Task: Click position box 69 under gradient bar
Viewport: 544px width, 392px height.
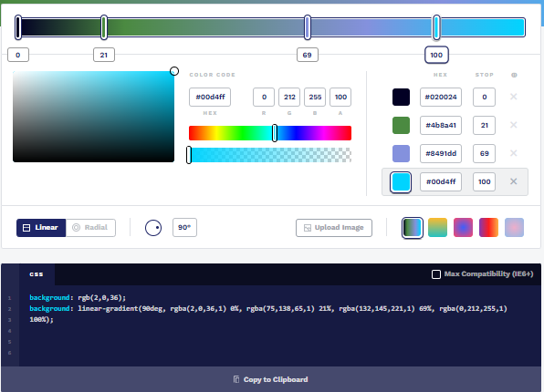Action: [308, 55]
